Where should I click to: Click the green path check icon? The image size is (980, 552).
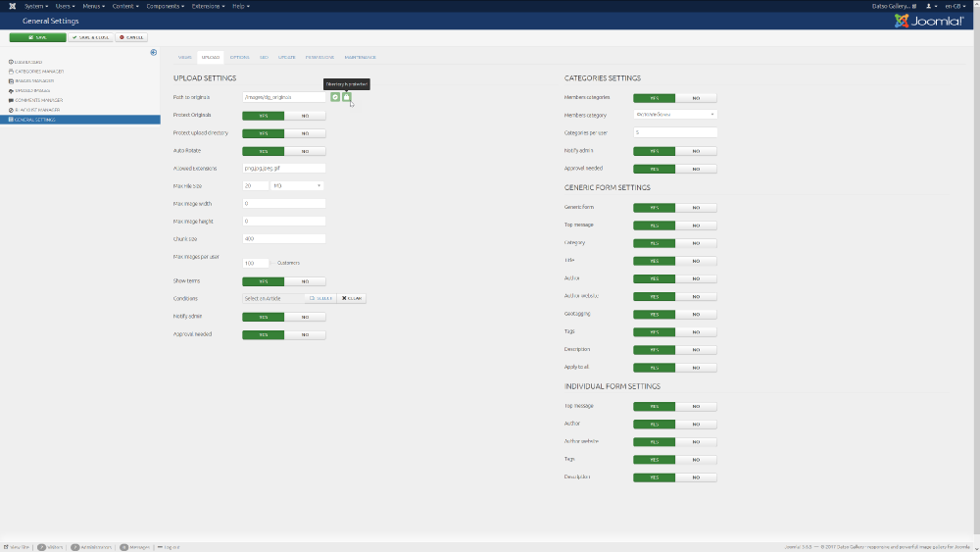tap(335, 97)
